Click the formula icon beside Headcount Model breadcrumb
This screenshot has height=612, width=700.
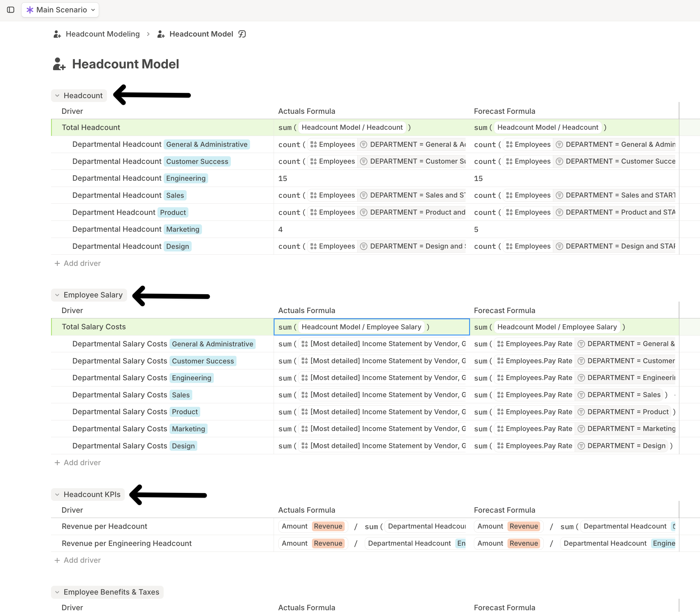(242, 34)
